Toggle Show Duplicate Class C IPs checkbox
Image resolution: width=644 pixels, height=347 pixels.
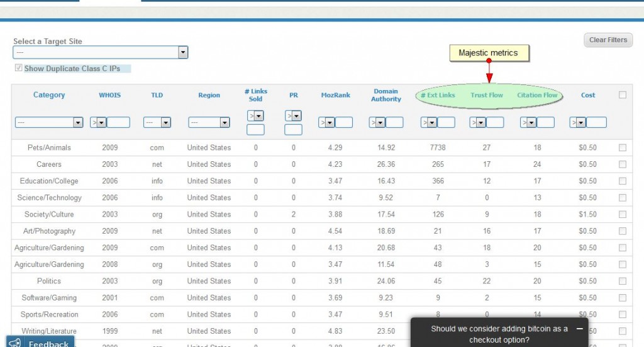point(18,68)
